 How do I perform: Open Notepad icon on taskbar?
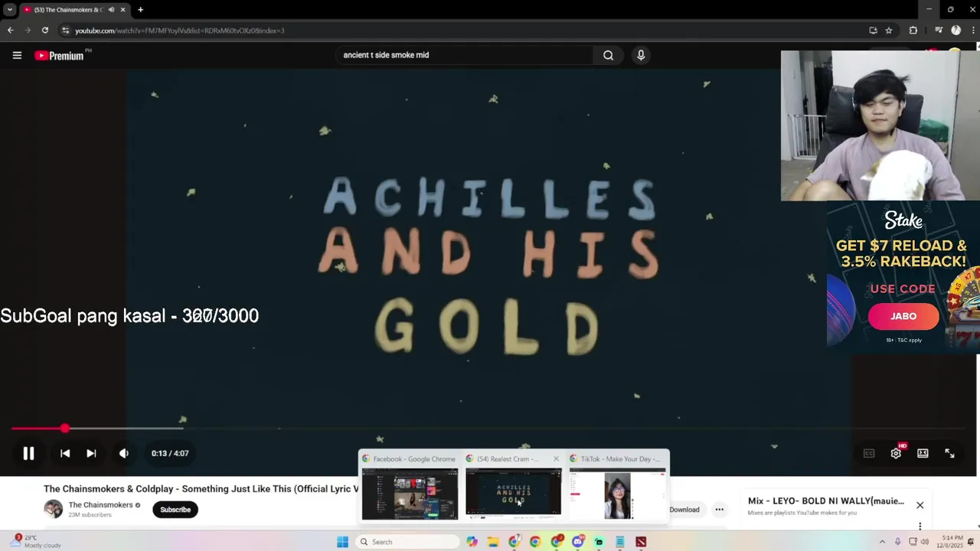tap(619, 542)
